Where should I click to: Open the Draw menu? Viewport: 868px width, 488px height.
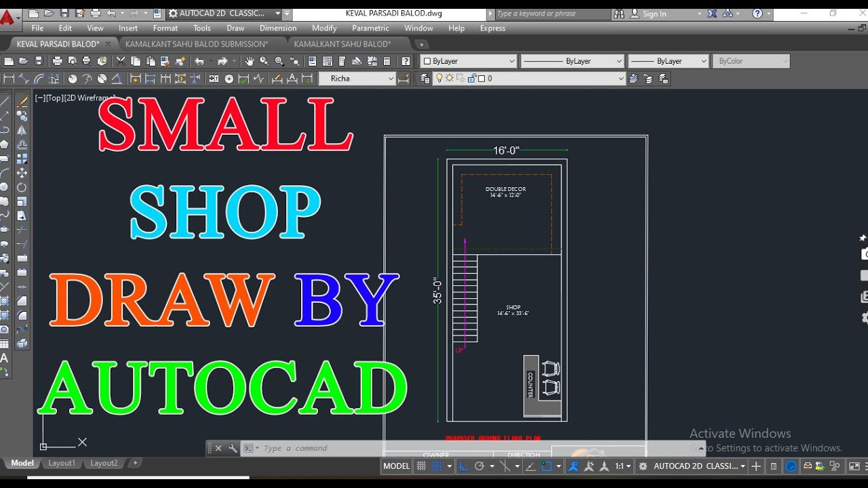tap(235, 28)
